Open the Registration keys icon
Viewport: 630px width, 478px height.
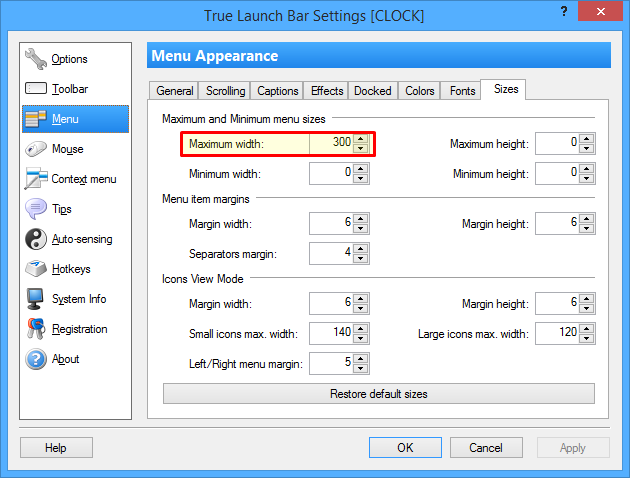[36, 329]
